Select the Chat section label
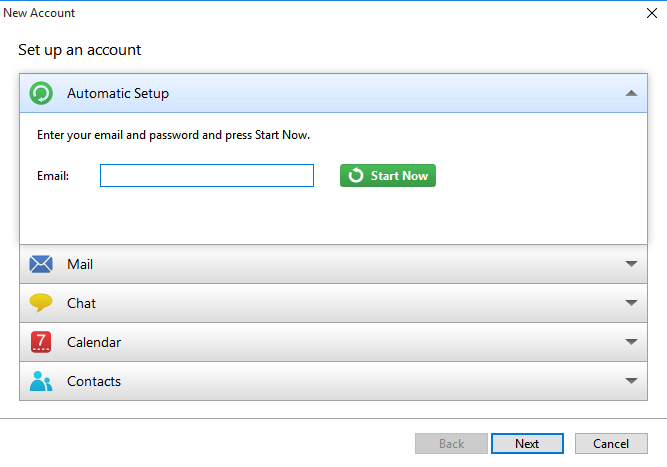Image resolution: width=667 pixels, height=467 pixels. tap(81, 303)
